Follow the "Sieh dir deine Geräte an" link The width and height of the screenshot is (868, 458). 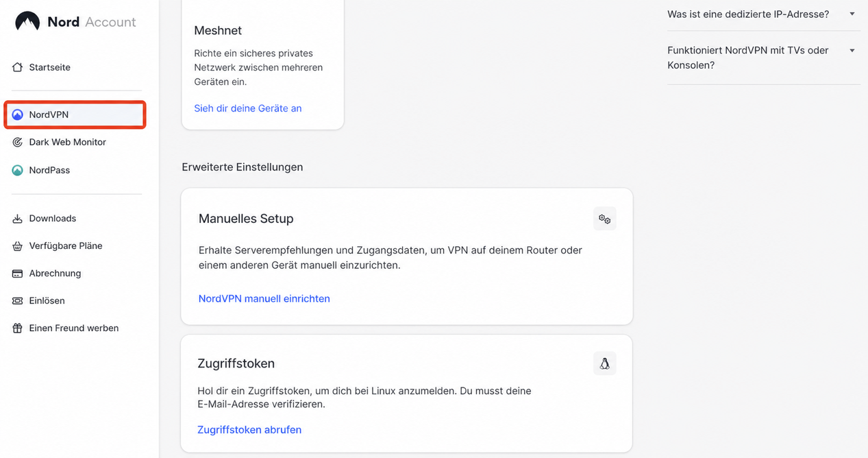coord(248,108)
